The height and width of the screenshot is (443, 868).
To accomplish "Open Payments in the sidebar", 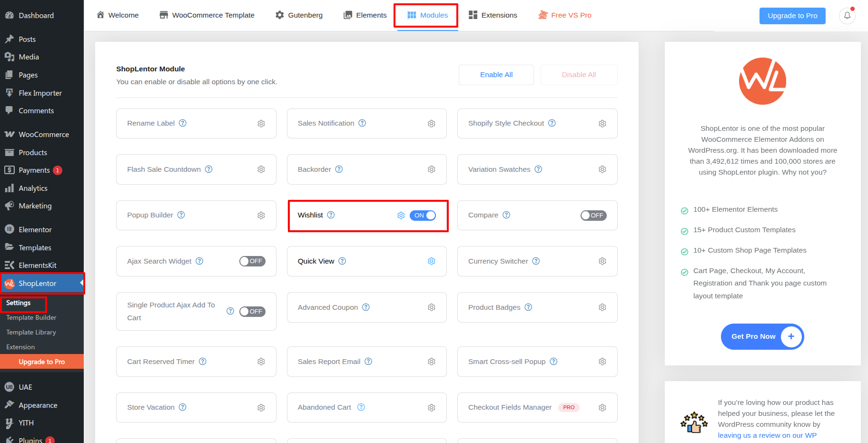I will [x=42, y=170].
